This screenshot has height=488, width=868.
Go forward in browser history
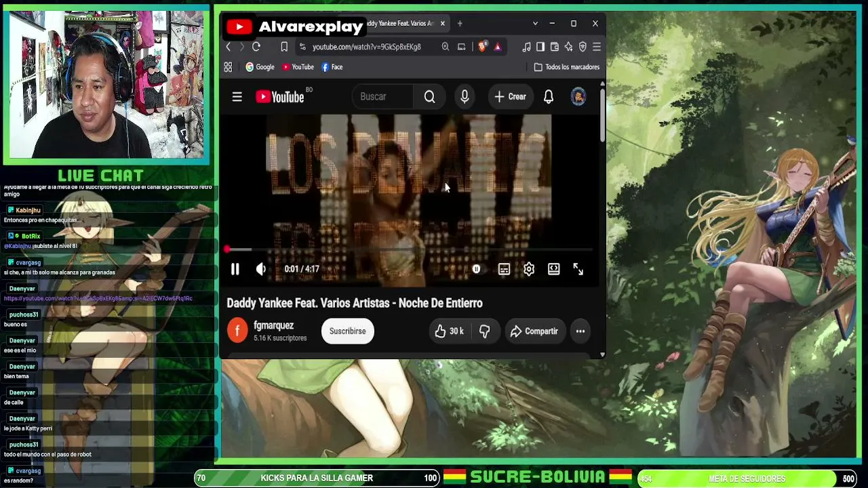[x=241, y=47]
